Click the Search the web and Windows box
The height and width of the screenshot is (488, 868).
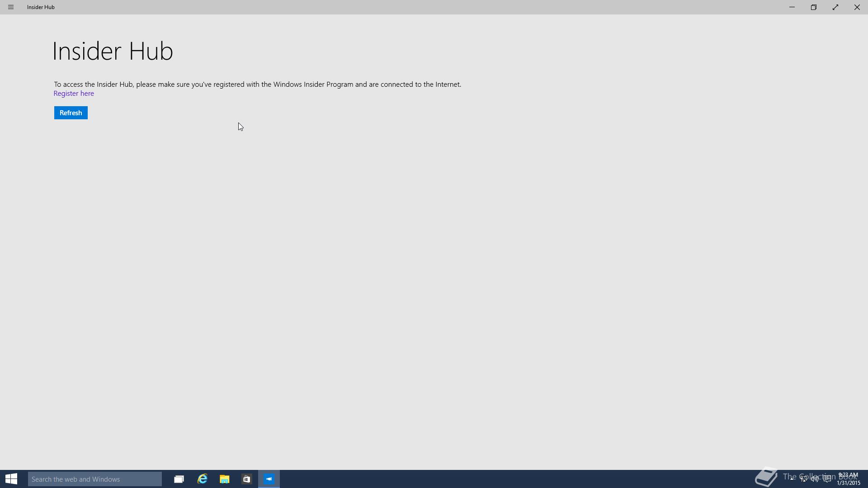tap(95, 479)
